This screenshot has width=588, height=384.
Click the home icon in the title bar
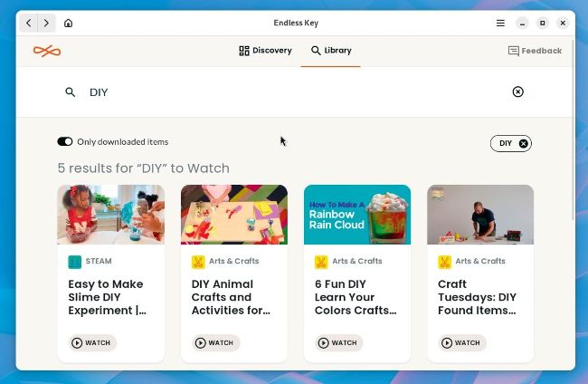(68, 23)
